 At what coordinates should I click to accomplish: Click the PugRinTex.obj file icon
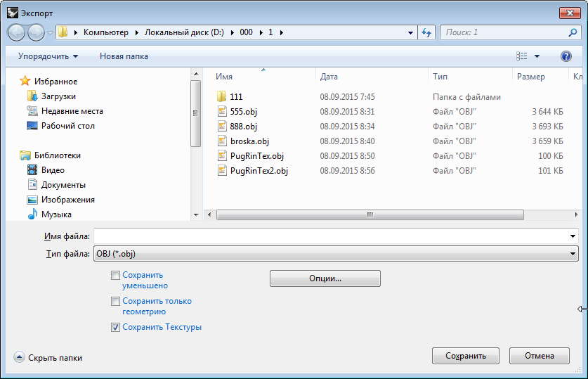(x=222, y=155)
